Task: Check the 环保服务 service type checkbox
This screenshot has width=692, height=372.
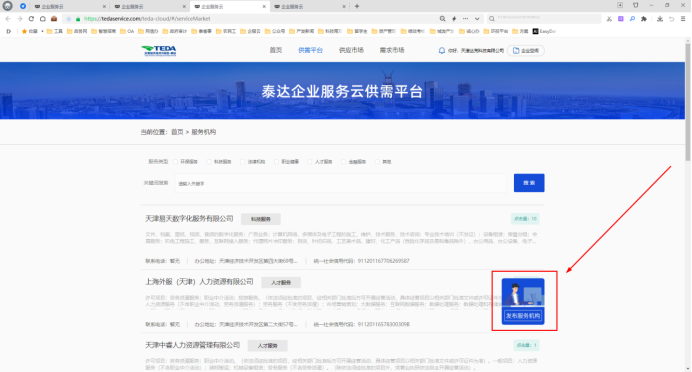Action: [176, 162]
